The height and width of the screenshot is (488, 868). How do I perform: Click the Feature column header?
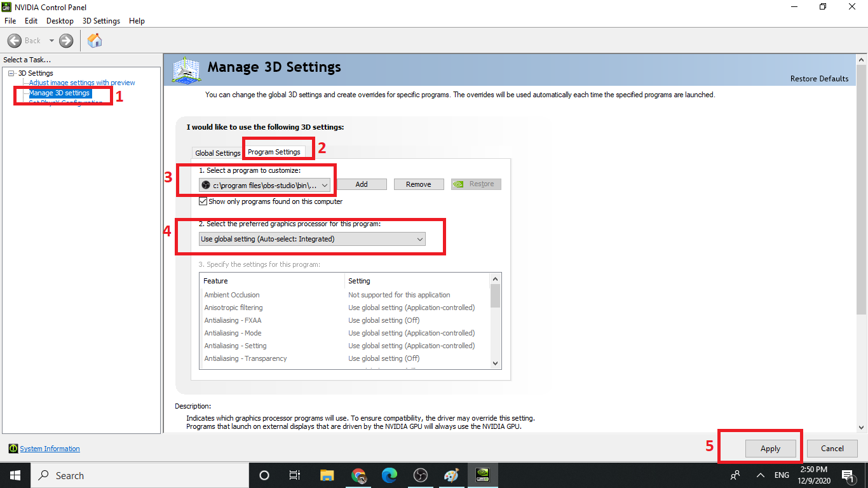[x=272, y=281]
